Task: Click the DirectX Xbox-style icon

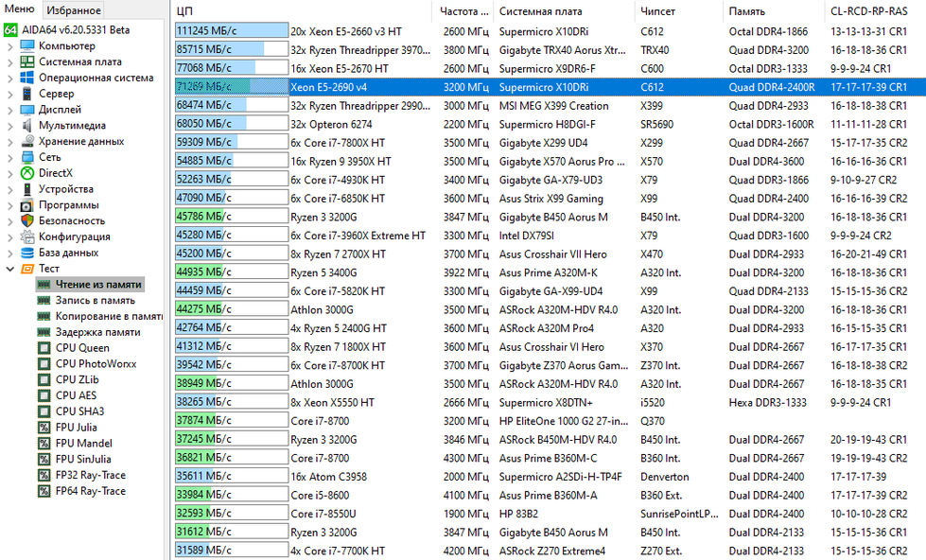Action: 27,173
